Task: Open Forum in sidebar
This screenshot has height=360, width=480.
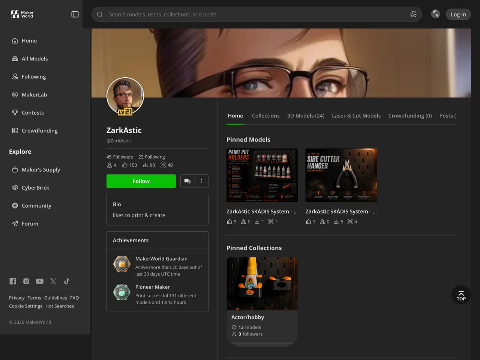Action: tap(25, 224)
